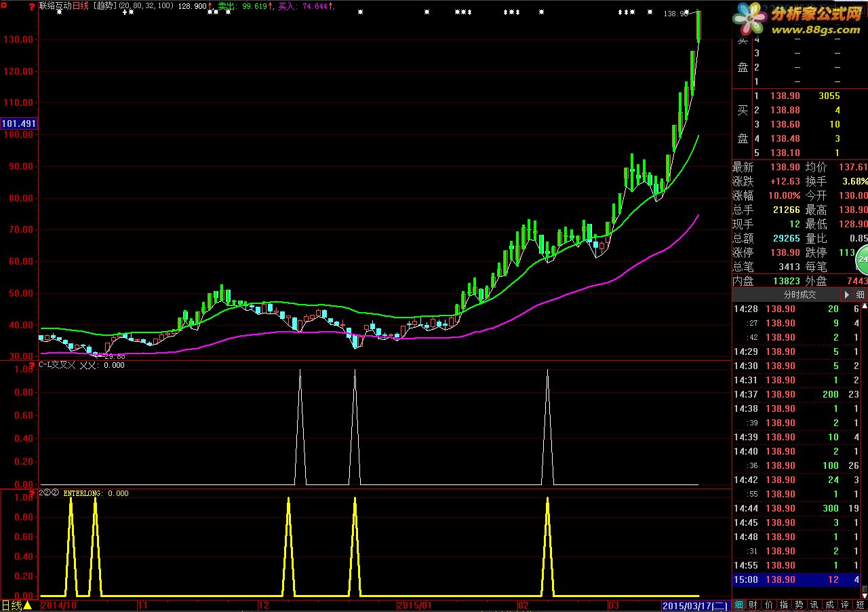868x612 pixels.
Task: Click the 2015/03/17(二) date label
Action: (695, 605)
